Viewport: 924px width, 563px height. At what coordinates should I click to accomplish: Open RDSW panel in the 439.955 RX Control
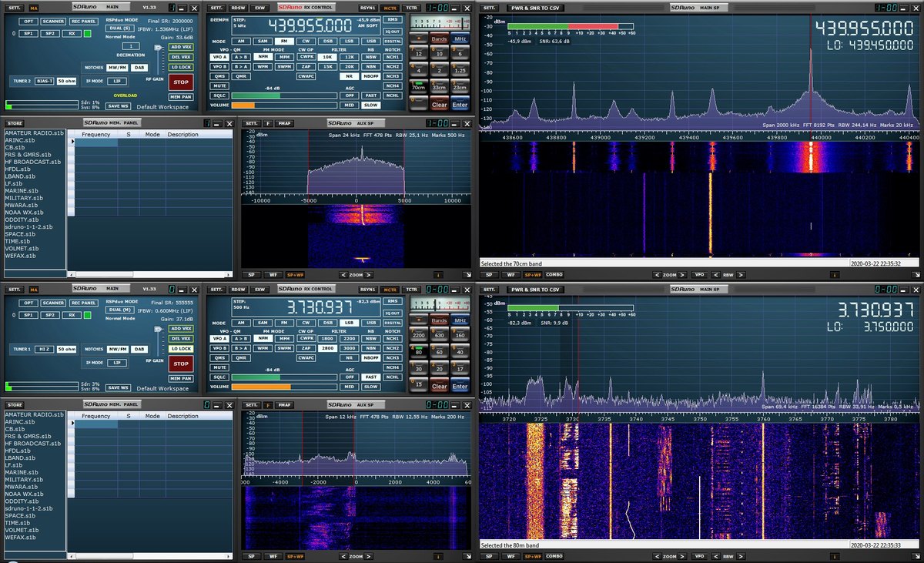tap(239, 8)
